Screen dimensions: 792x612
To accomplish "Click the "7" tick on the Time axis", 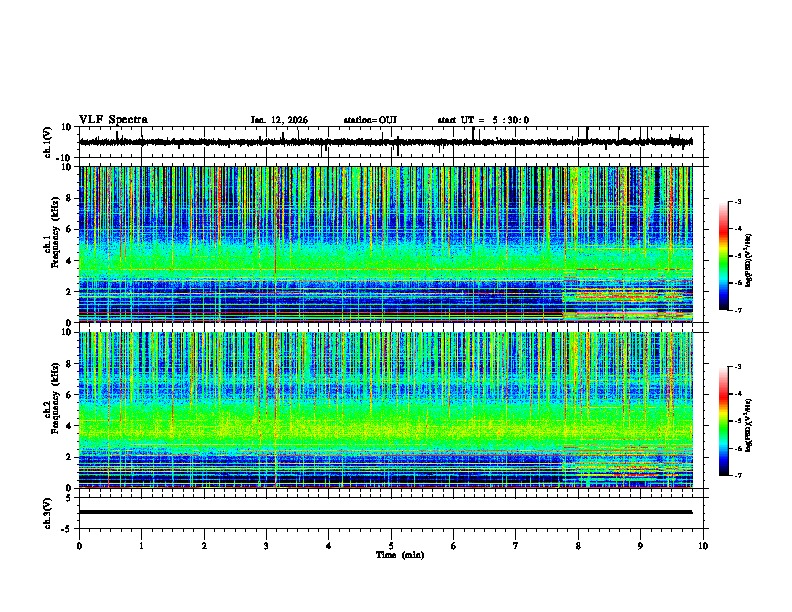I will click(x=516, y=546).
